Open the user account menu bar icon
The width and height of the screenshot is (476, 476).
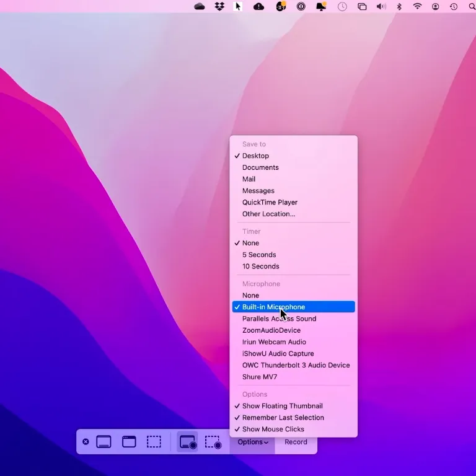[435, 7]
